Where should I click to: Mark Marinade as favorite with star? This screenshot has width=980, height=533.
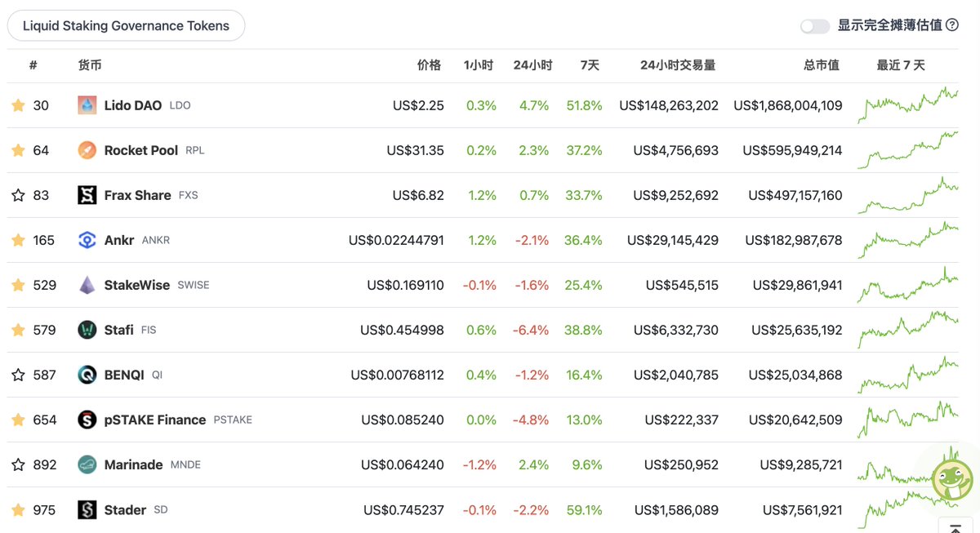click(x=18, y=464)
